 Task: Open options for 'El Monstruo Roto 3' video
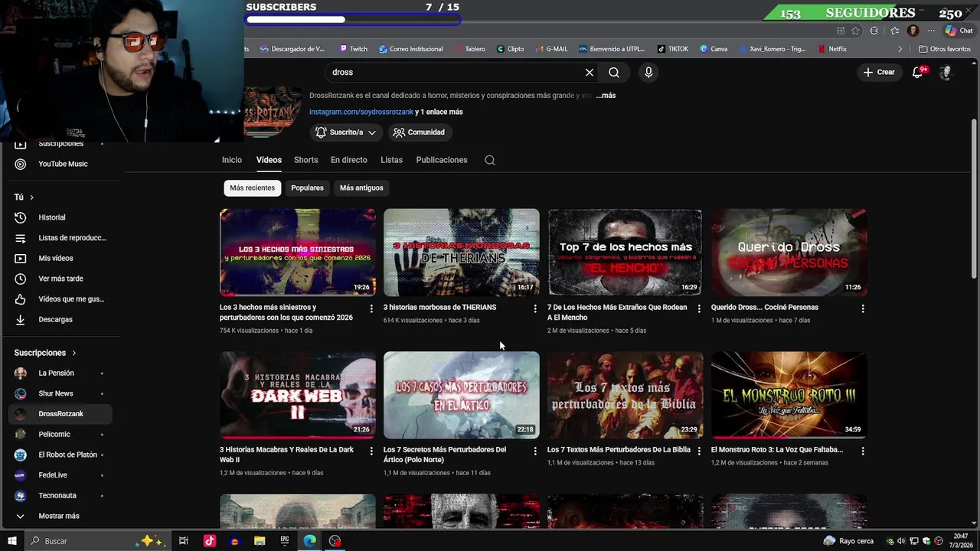pyautogui.click(x=863, y=451)
